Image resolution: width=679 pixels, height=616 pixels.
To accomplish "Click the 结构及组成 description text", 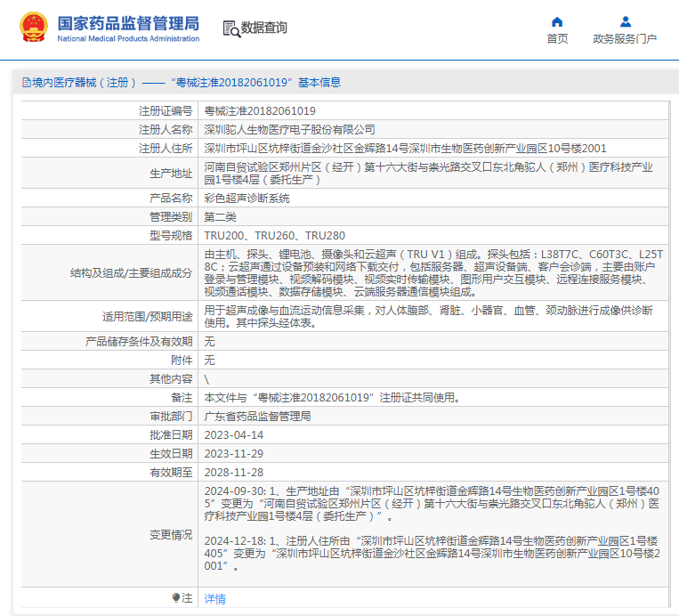I will click(x=433, y=273).
